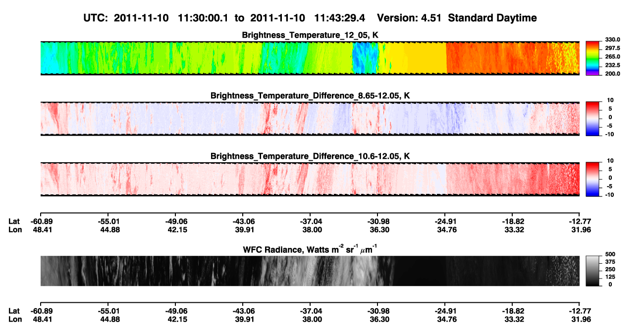644x330 pixels.
Task: Click the 10.6-12.05 difference image strip
Action: pyautogui.click(x=310, y=179)
